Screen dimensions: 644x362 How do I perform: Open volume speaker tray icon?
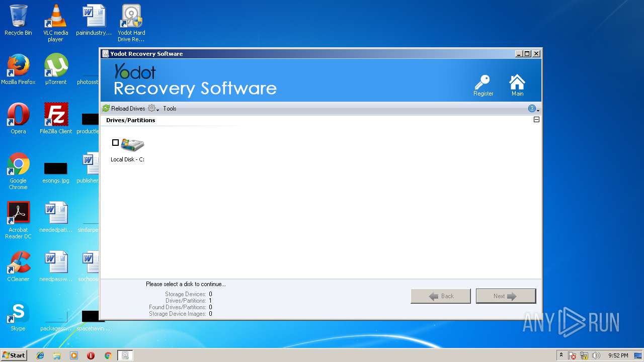point(596,355)
